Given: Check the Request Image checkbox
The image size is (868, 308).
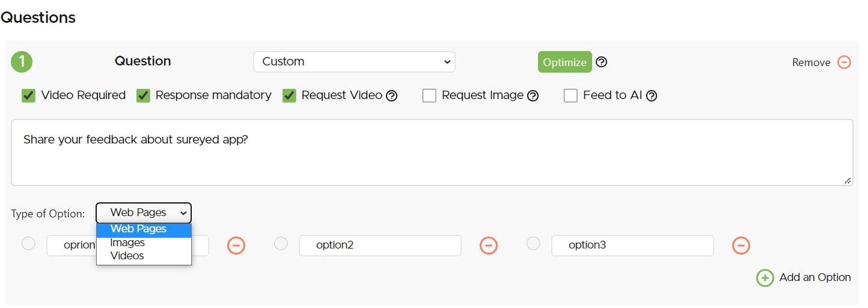Looking at the screenshot, I should (429, 95).
